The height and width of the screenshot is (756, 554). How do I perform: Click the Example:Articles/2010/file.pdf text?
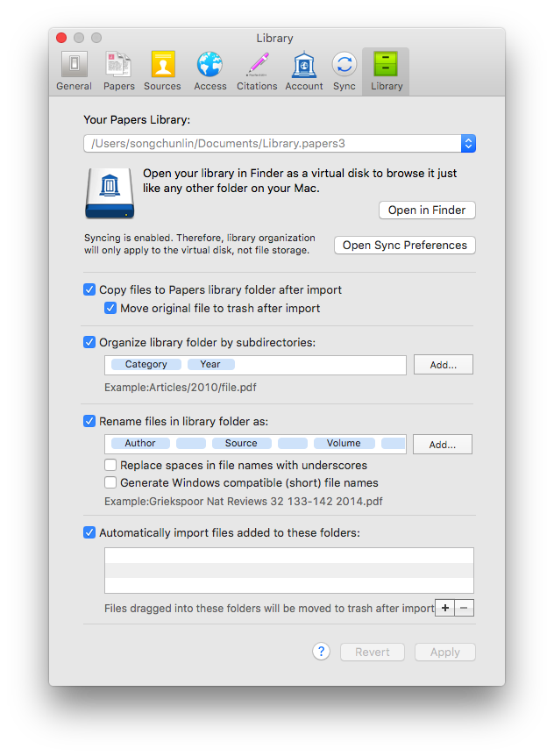(181, 387)
